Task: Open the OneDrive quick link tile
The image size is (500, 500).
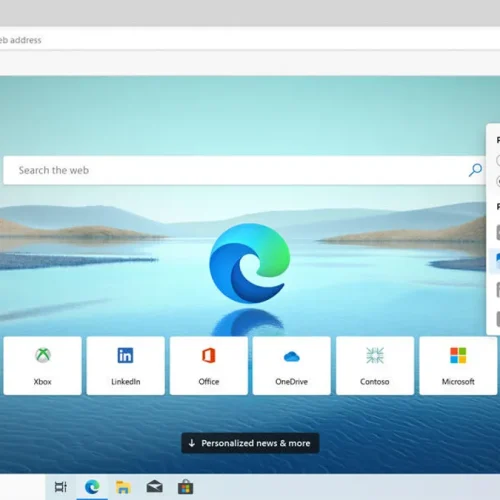Action: [x=292, y=366]
